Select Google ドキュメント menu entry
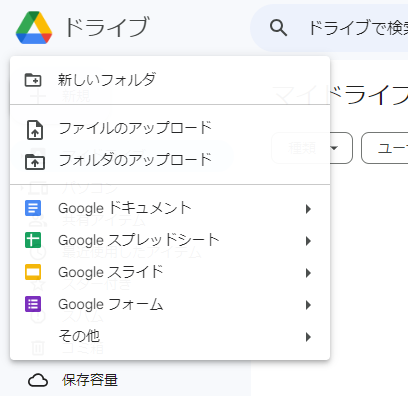This screenshot has width=408, height=396. point(170,208)
